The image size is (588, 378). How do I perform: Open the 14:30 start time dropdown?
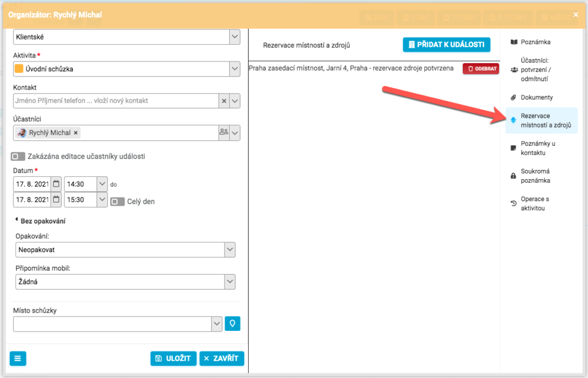point(102,184)
